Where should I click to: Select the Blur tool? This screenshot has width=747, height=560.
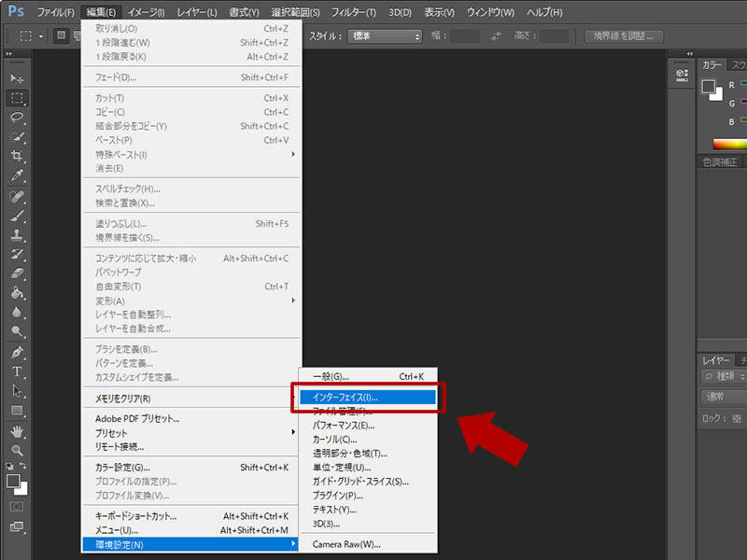[17, 313]
